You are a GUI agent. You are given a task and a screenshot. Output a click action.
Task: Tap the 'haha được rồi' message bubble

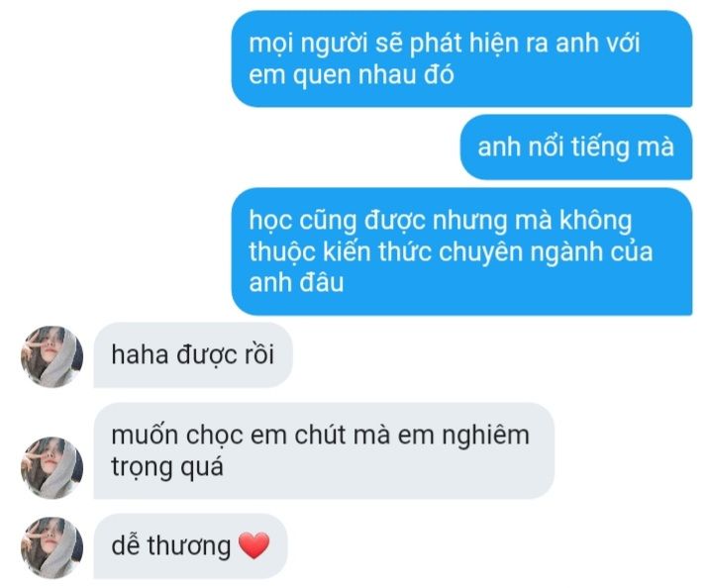pyautogui.click(x=193, y=354)
